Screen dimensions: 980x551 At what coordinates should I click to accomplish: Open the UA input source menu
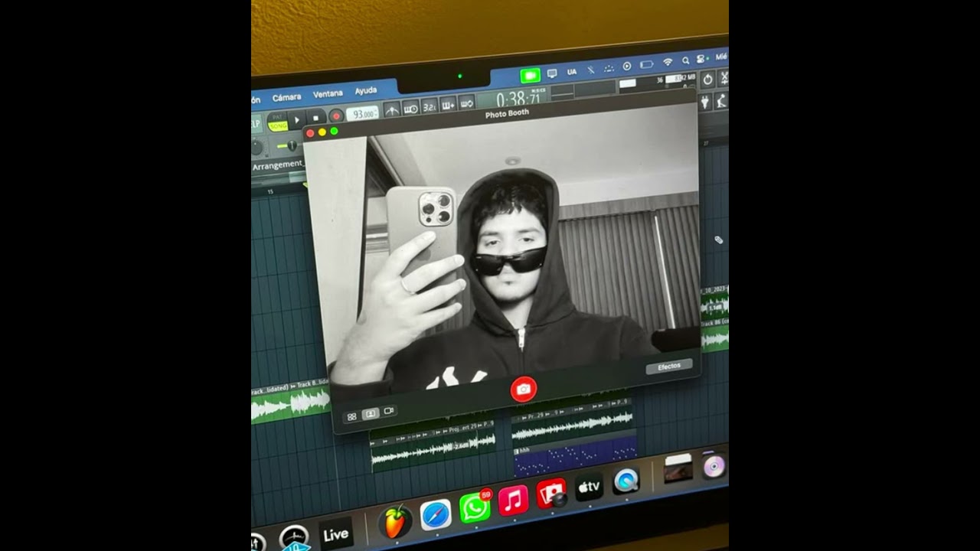tap(572, 72)
